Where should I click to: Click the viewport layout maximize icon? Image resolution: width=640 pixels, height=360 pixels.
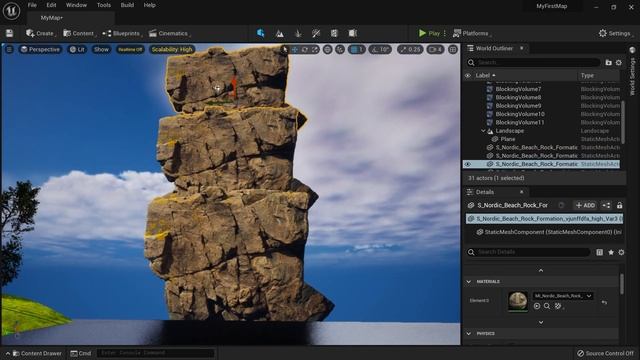(453, 49)
